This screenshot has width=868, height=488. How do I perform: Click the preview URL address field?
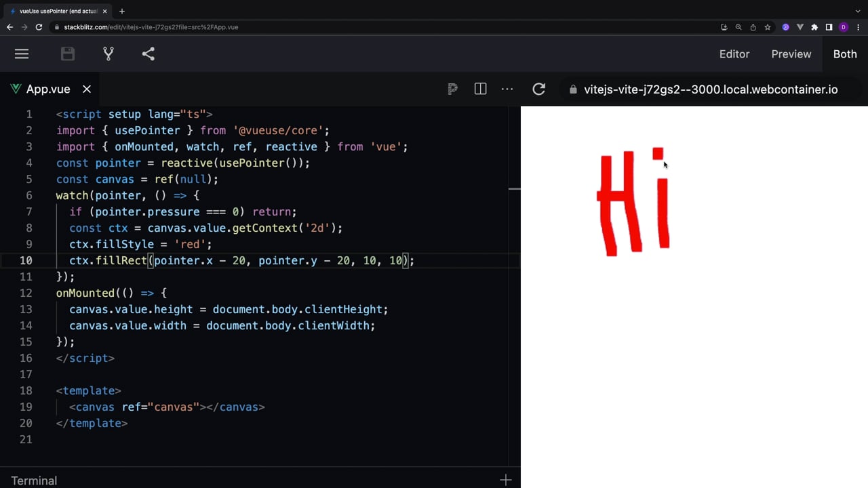click(711, 89)
